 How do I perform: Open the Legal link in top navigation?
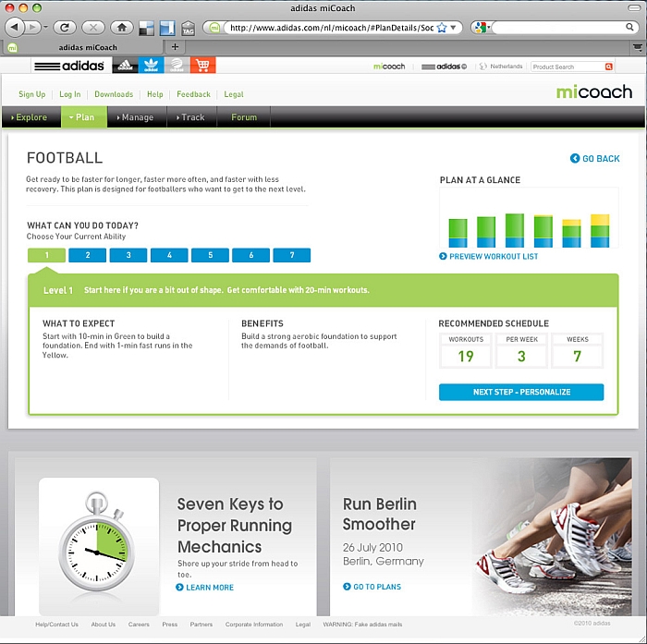234,94
